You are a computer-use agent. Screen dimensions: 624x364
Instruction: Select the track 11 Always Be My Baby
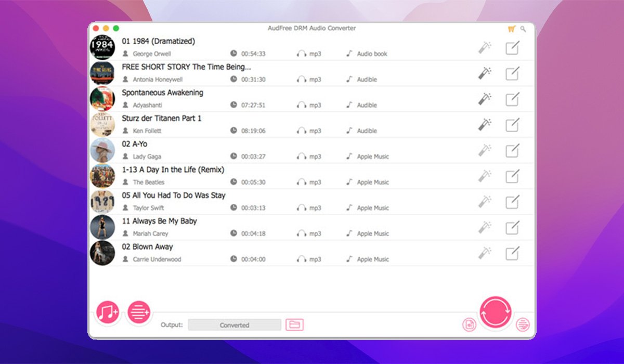click(159, 221)
